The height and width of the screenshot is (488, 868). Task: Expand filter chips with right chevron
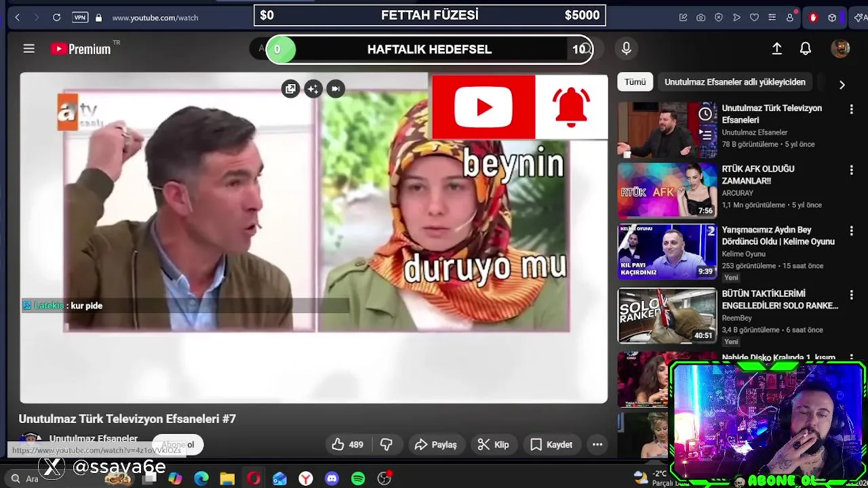pos(842,85)
